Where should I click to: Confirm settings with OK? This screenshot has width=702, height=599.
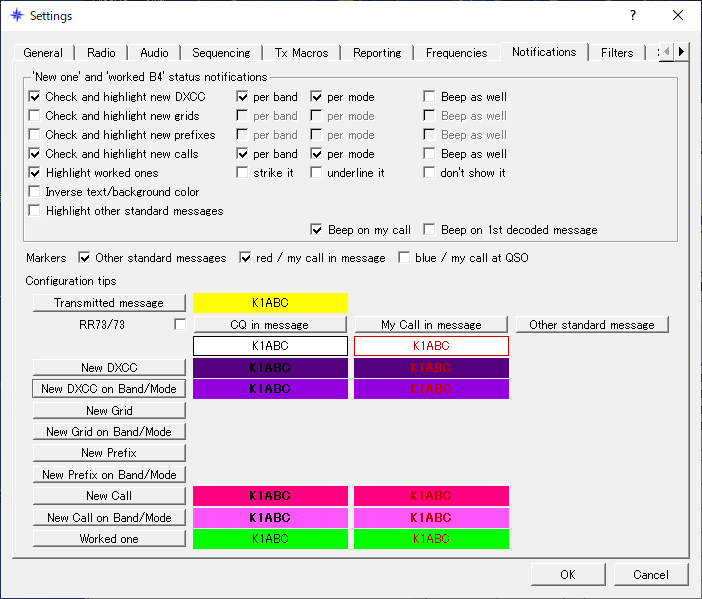568,574
